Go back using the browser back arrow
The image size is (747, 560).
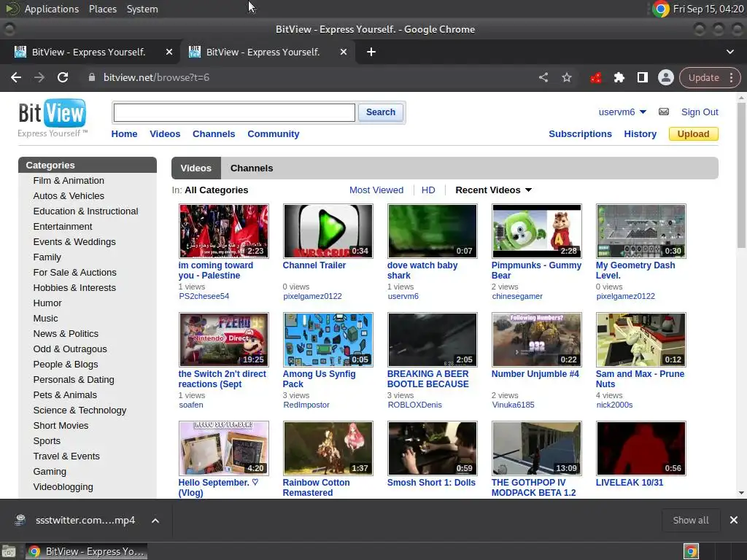(16, 77)
